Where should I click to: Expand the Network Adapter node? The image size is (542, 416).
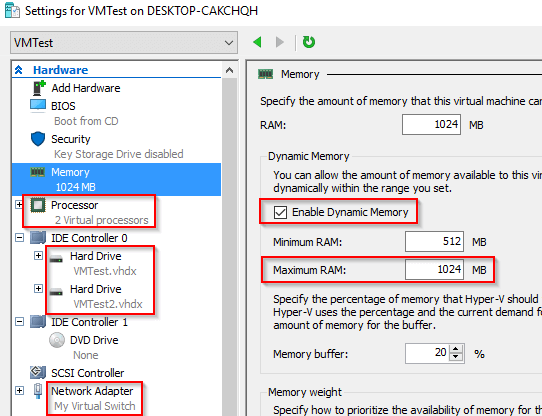pyautogui.click(x=19, y=391)
